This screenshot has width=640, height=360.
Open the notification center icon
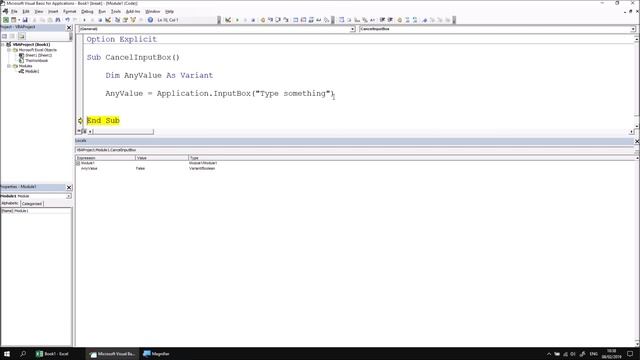click(x=631, y=354)
